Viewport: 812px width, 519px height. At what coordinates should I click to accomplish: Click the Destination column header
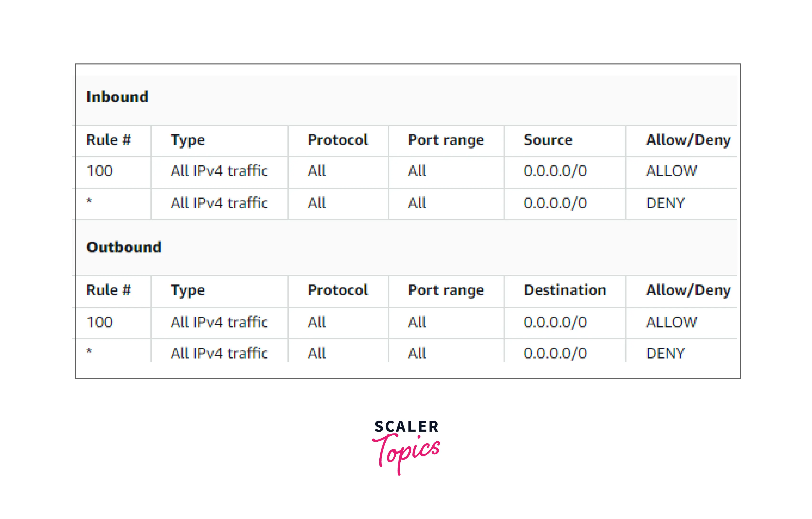click(565, 290)
